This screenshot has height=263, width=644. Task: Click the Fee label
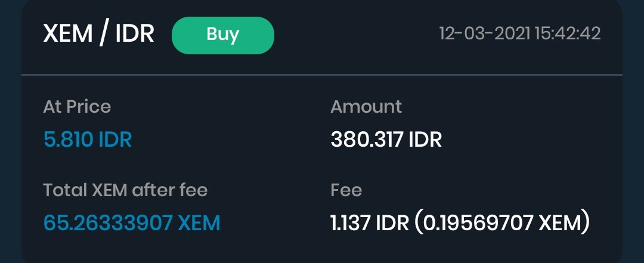point(346,190)
